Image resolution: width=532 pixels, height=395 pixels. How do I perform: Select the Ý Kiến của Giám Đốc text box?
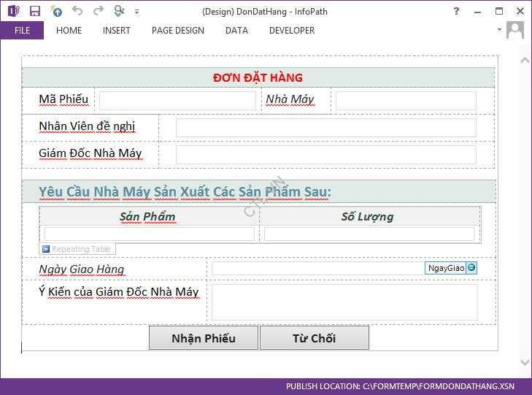click(344, 302)
